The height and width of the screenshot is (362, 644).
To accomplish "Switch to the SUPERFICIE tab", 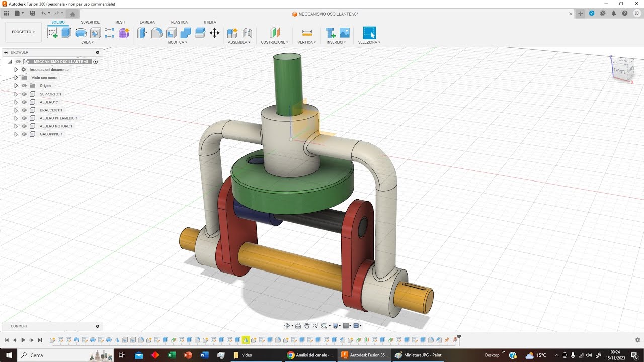I will (x=90, y=22).
